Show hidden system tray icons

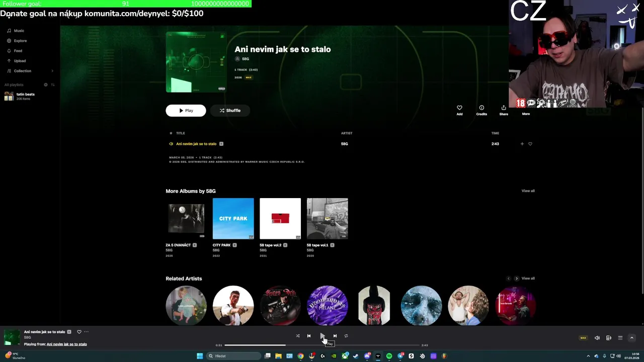point(588,356)
